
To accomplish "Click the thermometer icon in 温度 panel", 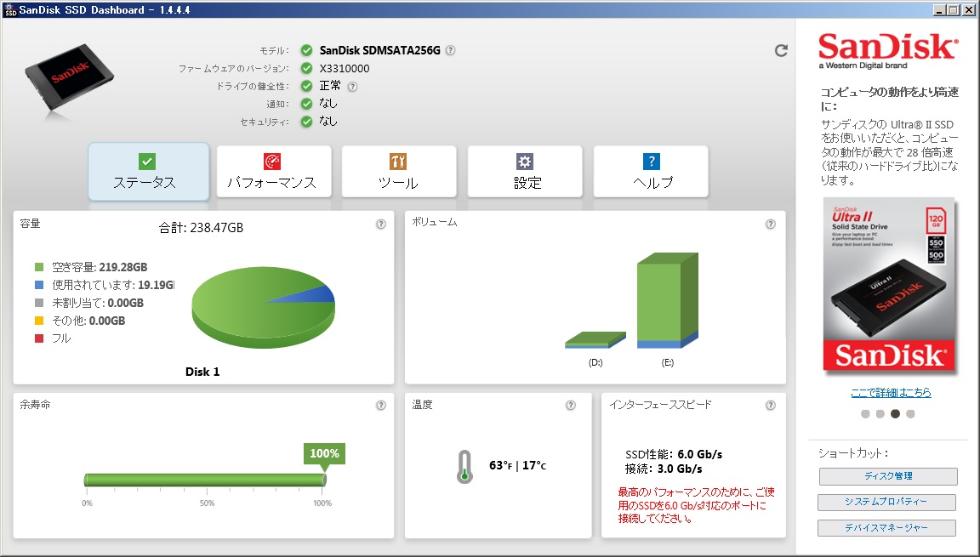I will (464, 467).
